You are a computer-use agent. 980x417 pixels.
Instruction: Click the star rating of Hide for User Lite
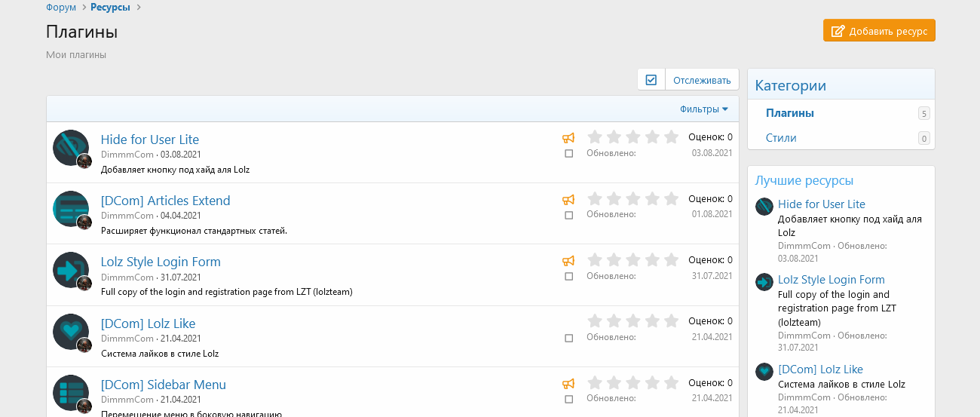click(x=632, y=137)
